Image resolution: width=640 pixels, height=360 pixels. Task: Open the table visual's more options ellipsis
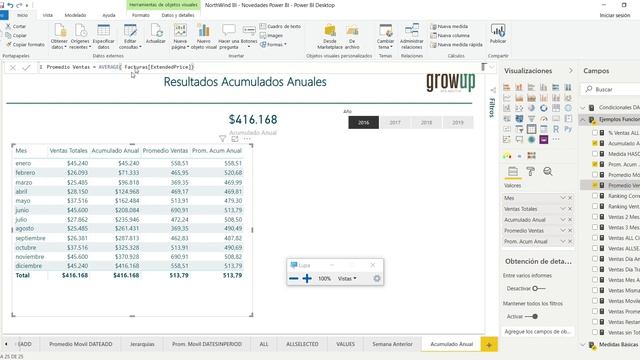[247, 139]
